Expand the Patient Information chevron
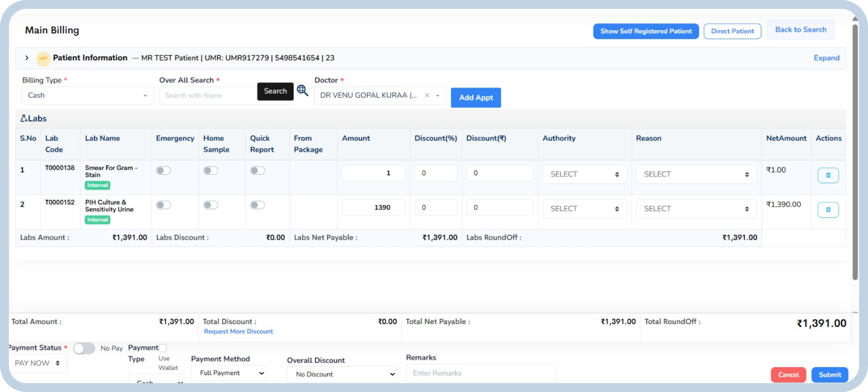Viewport: 868px width, 392px height. click(27, 58)
